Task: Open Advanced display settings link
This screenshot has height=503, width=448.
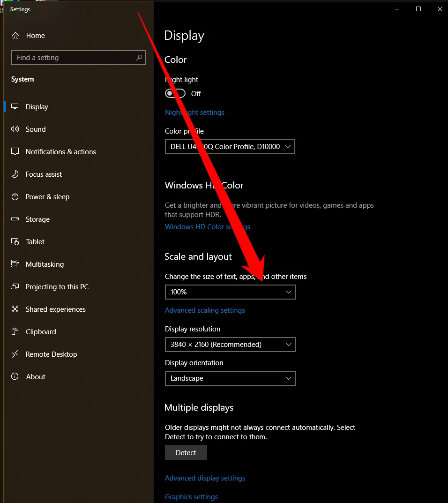Action: click(x=205, y=478)
